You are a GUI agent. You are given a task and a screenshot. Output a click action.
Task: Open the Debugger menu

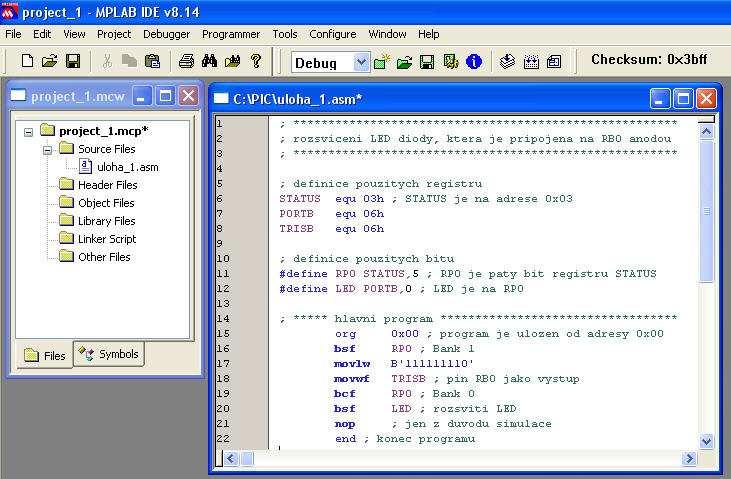166,34
